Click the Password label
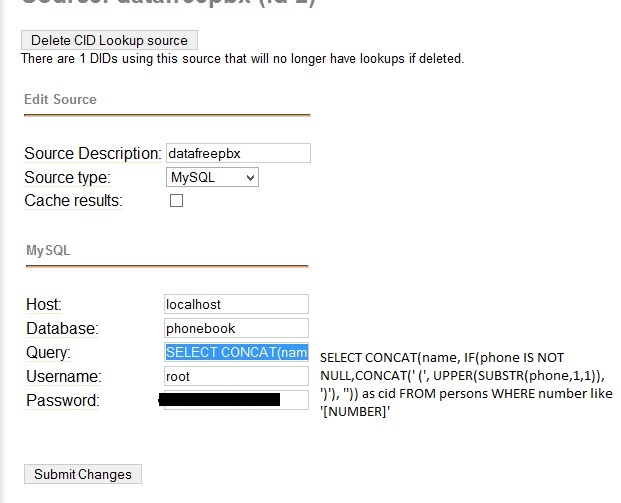Image resolution: width=621 pixels, height=503 pixels. (62, 401)
